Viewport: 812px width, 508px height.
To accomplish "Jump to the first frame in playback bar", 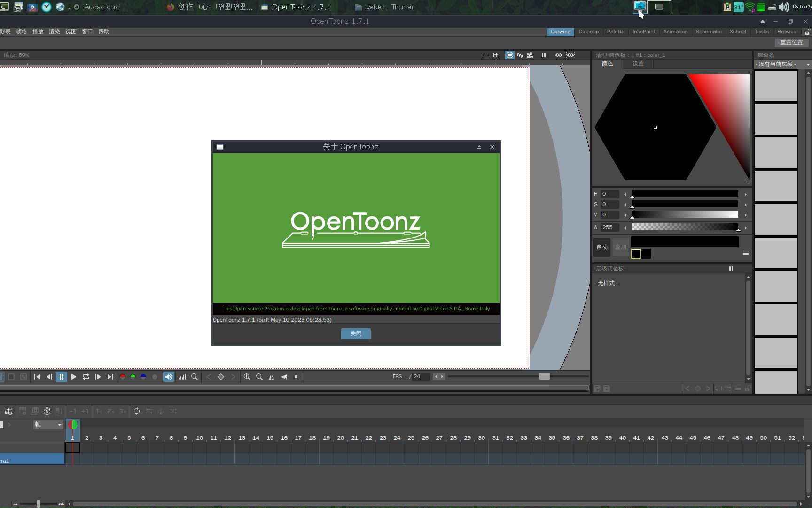I will [37, 377].
